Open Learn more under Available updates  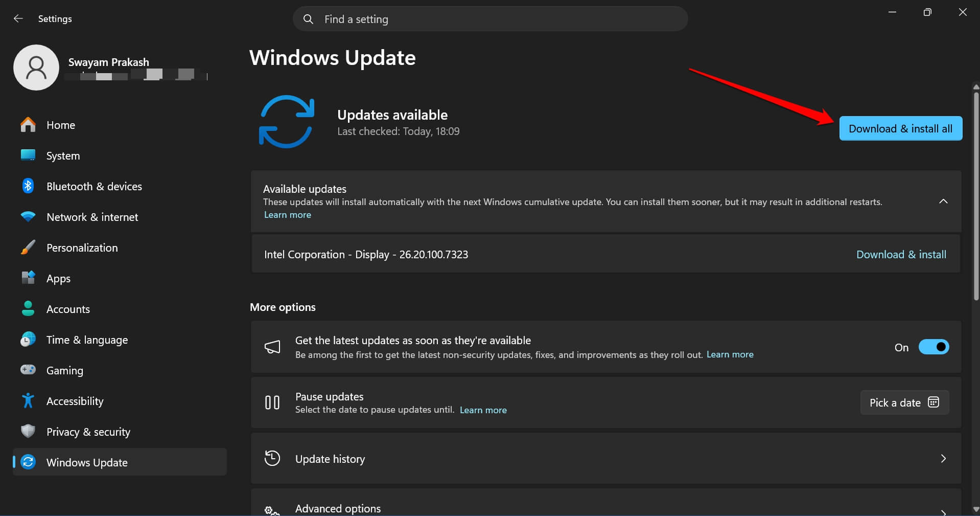tap(288, 215)
